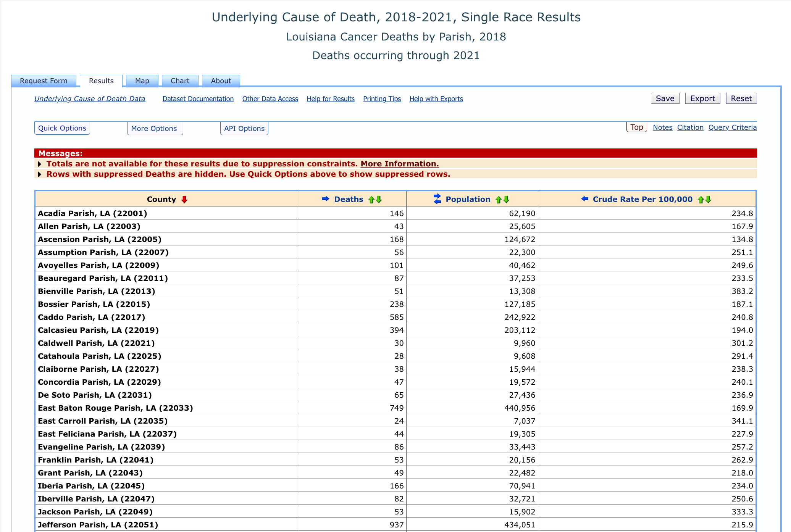Select the Calcasieu Parish, LA (22019) row label
791x532 pixels.
coord(98,330)
